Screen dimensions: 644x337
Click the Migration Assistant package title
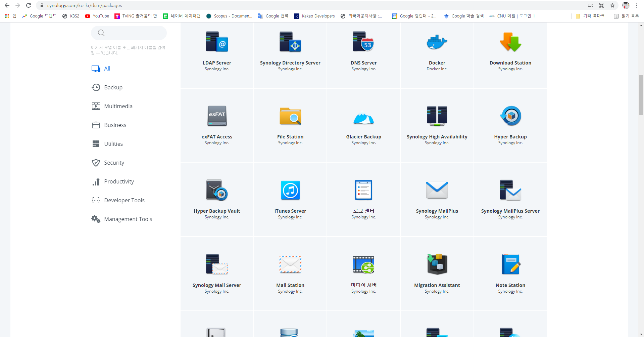coord(437,285)
